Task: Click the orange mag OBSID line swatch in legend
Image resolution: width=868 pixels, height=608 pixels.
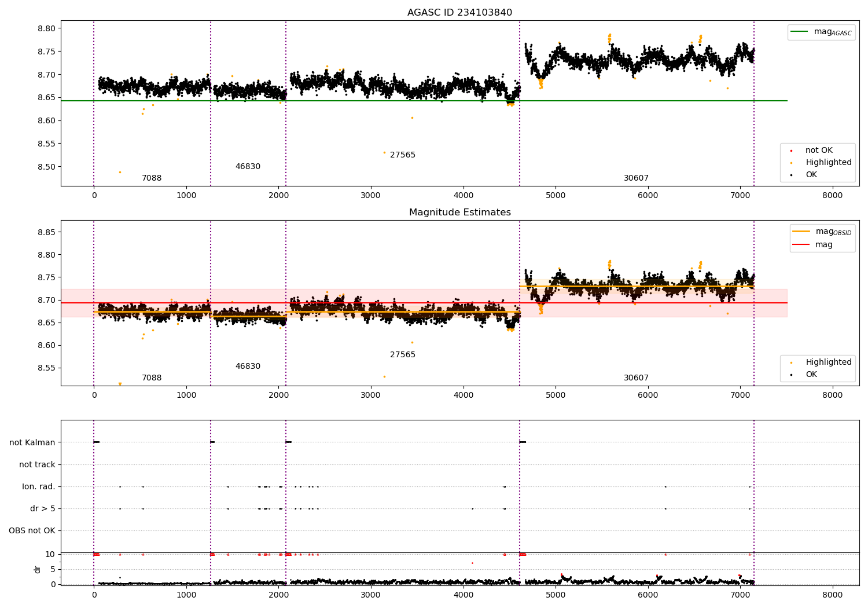Action: point(801,232)
